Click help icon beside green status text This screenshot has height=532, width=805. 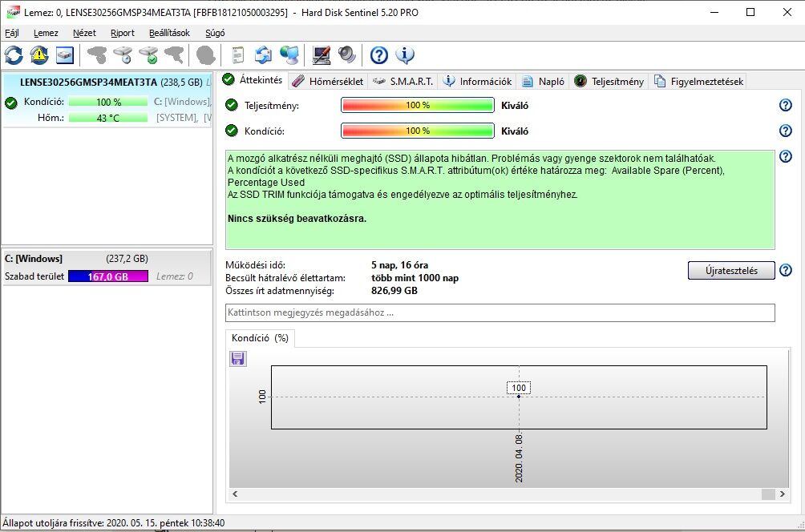pyautogui.click(x=786, y=156)
